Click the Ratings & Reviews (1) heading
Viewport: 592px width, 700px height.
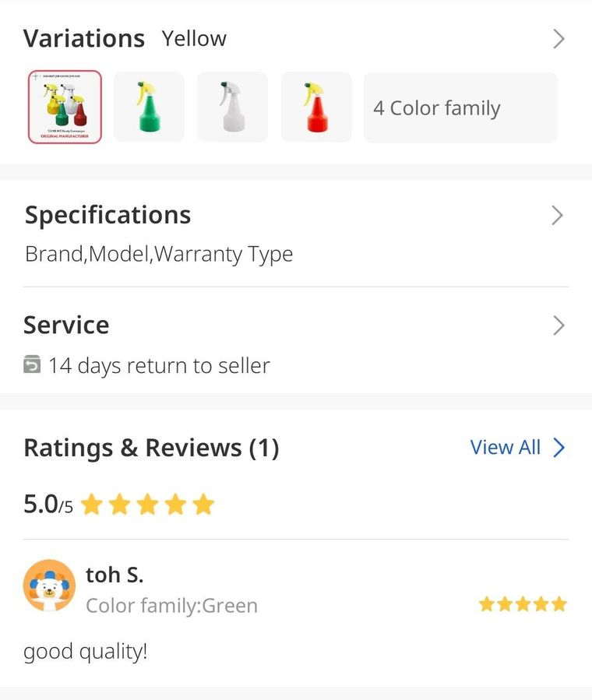click(x=151, y=448)
